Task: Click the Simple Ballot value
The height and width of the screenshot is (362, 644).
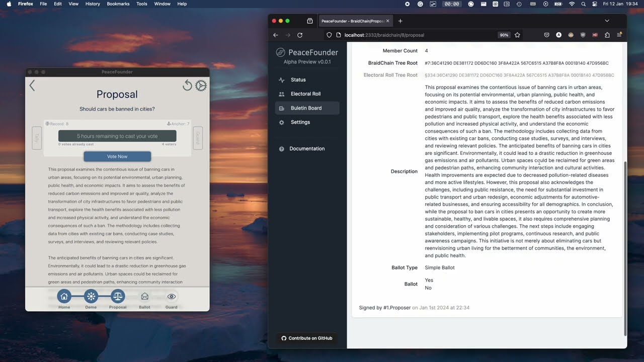Action: [440, 268]
